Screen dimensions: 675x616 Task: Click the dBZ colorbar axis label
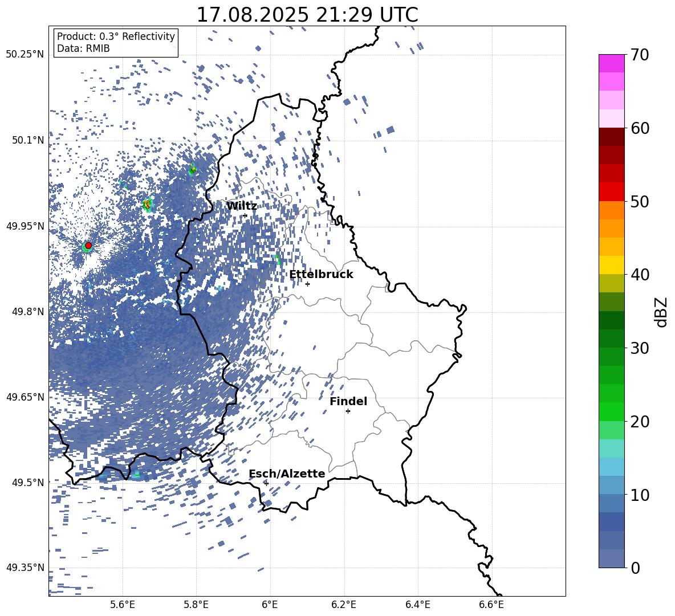click(661, 312)
